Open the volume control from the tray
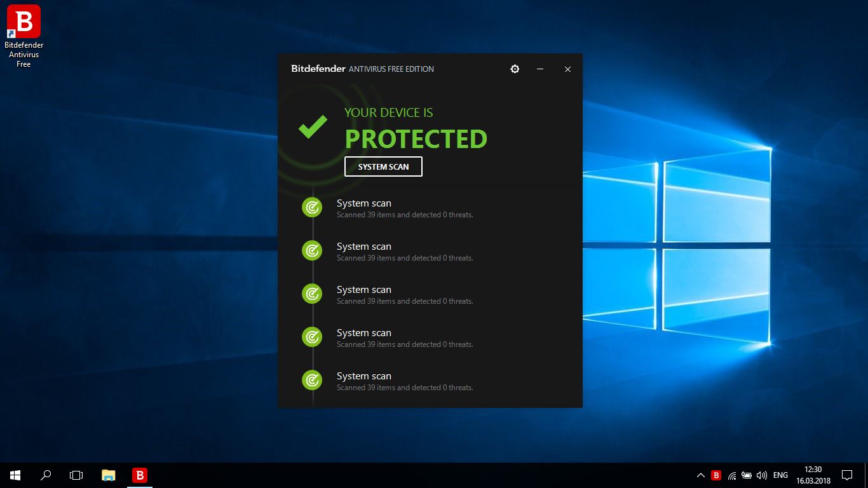The width and height of the screenshot is (868, 488). (761, 475)
